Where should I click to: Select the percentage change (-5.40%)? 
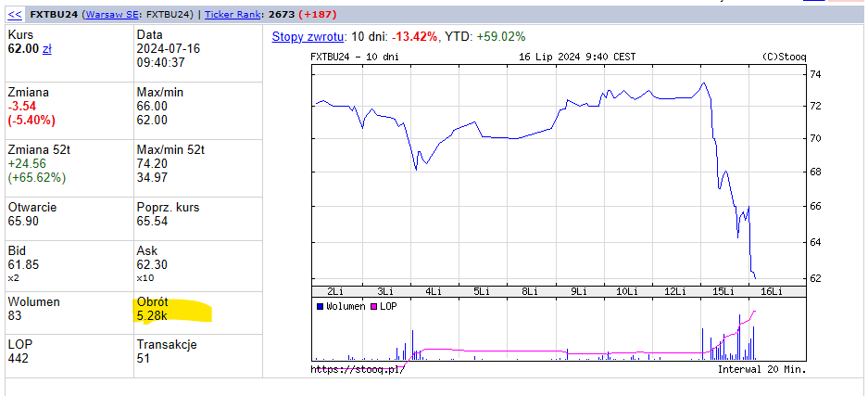tap(31, 121)
